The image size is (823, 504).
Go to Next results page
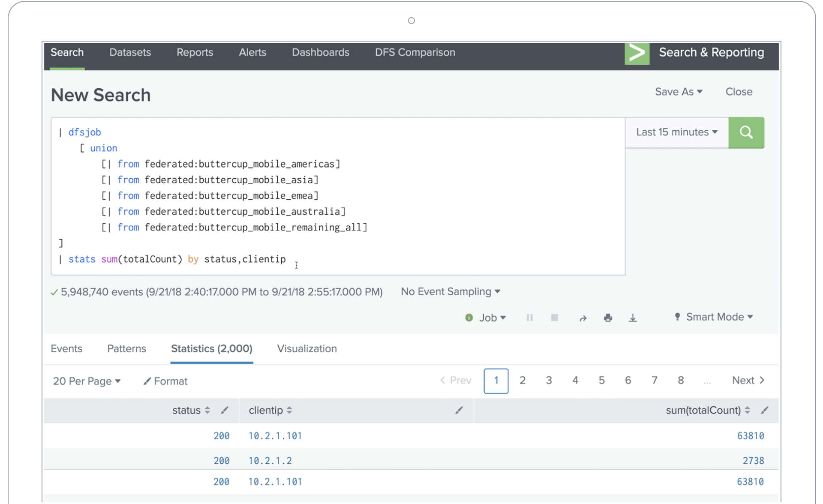point(748,380)
